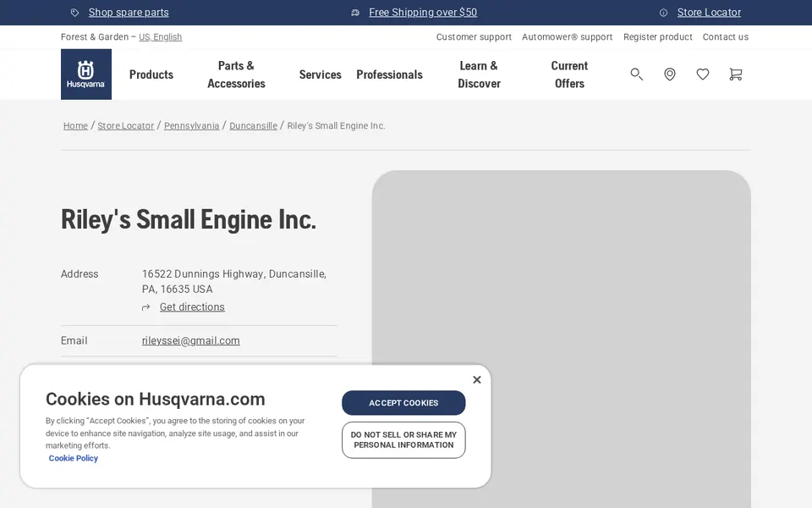
Task: Open the search magnifier icon
Action: pyautogui.click(x=636, y=75)
